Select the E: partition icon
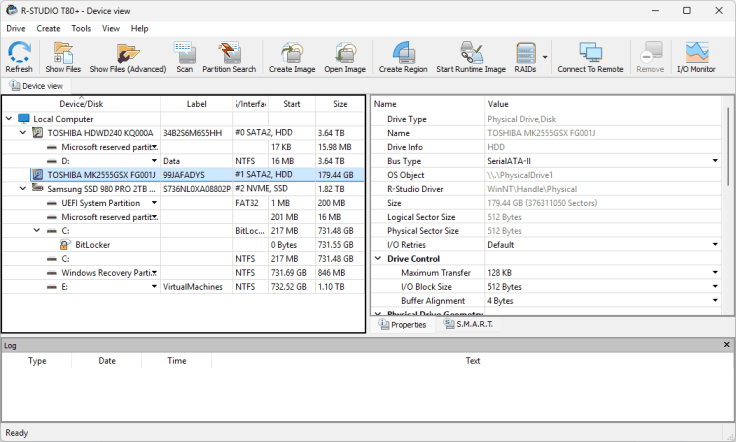The width and height of the screenshot is (736, 442). [52, 287]
